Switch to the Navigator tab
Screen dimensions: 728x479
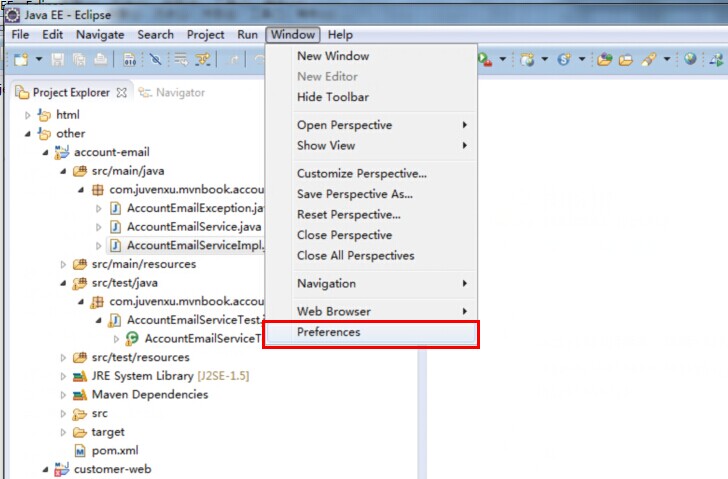click(172, 92)
